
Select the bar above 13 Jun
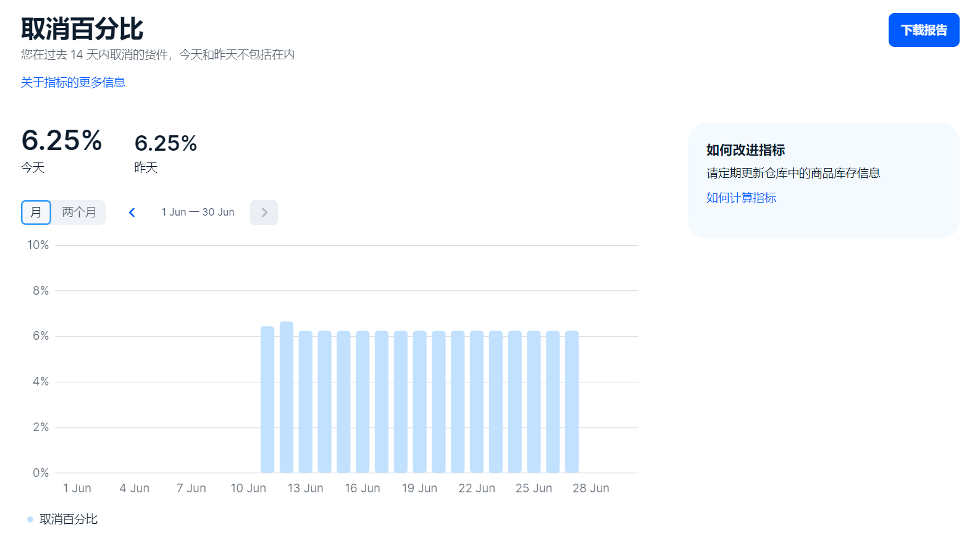tap(306, 402)
